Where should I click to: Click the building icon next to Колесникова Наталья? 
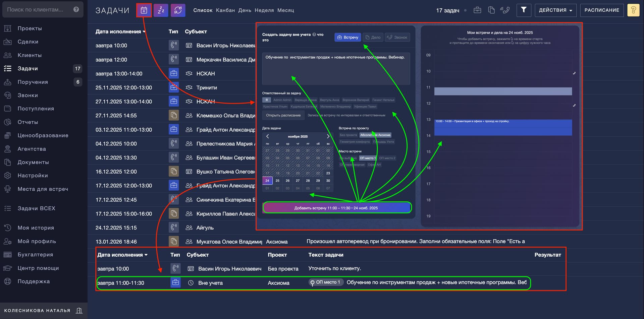(79, 311)
